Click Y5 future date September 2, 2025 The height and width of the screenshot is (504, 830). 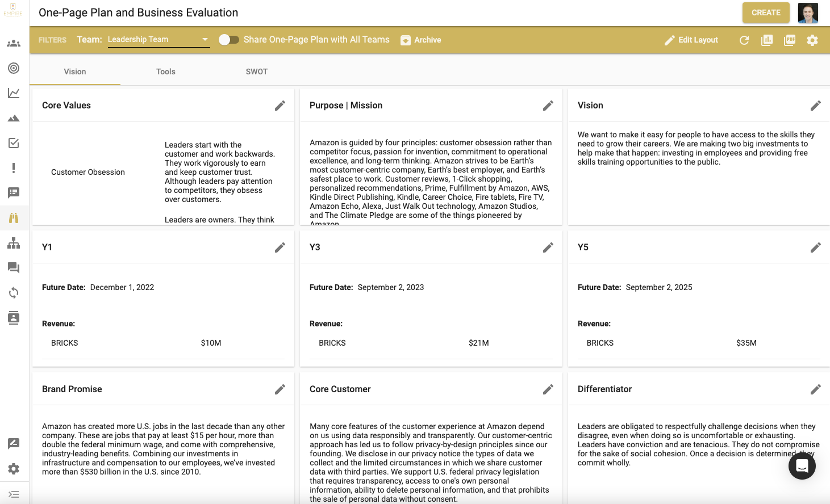(x=659, y=287)
